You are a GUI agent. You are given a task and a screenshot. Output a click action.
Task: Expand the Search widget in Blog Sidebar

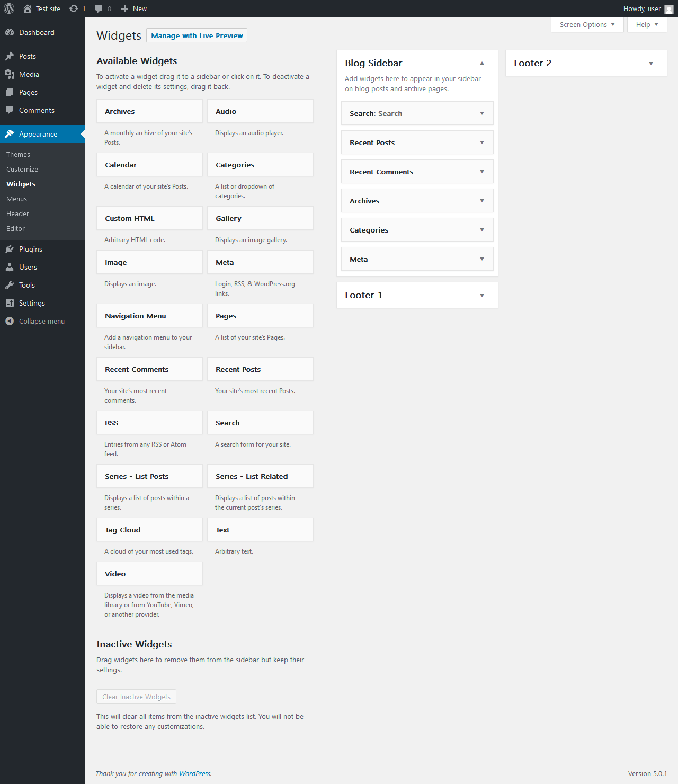(x=482, y=113)
